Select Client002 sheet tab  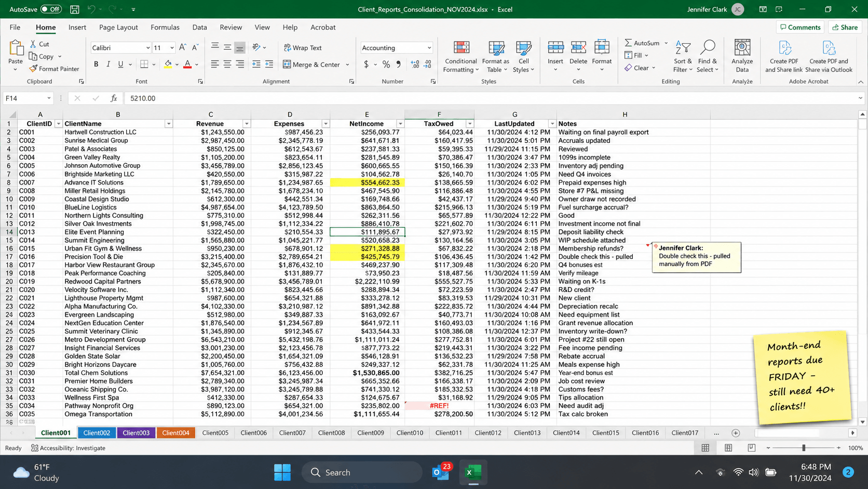click(97, 433)
